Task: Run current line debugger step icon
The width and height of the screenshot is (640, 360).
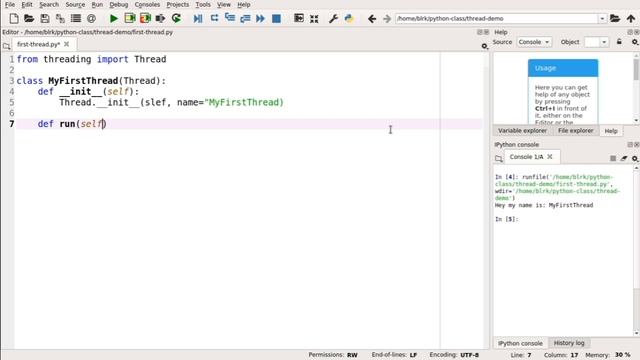Action: click(214, 18)
